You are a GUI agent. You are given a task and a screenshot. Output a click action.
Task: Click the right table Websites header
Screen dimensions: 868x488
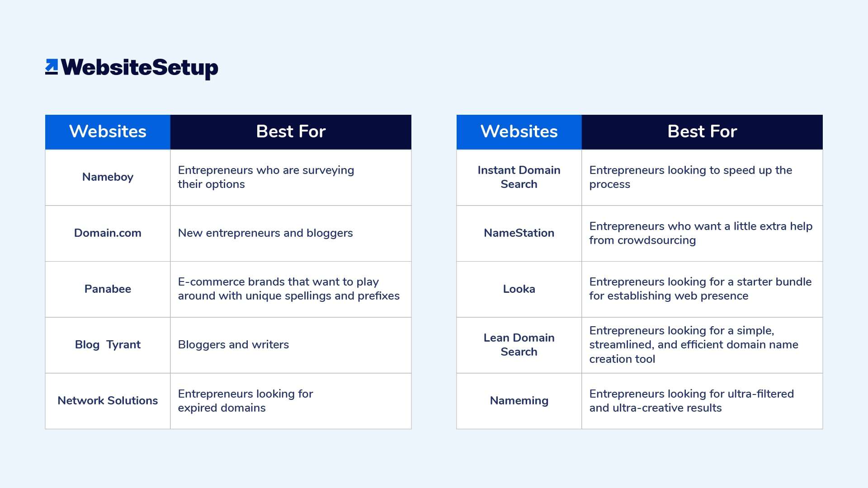(518, 131)
